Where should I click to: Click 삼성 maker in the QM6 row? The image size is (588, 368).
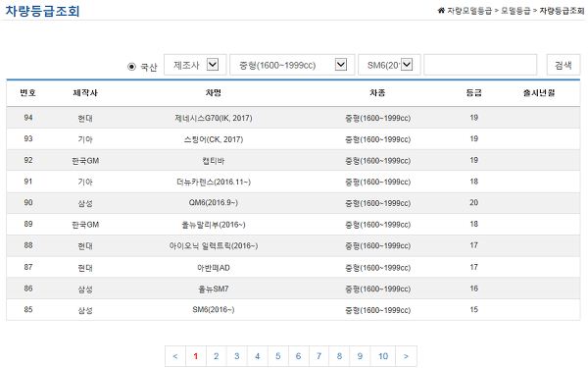click(85, 203)
